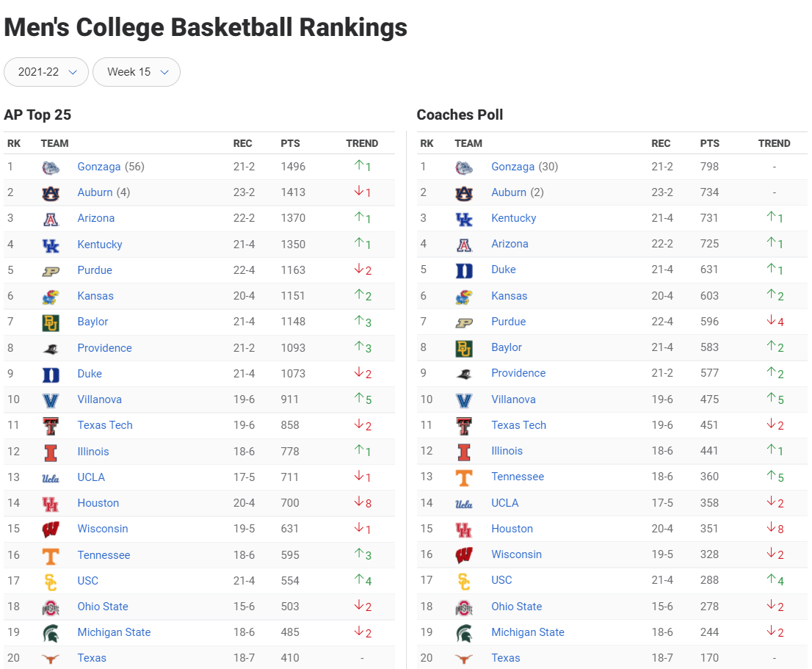Open Kentucky team link in Coaches Poll

pos(513,218)
